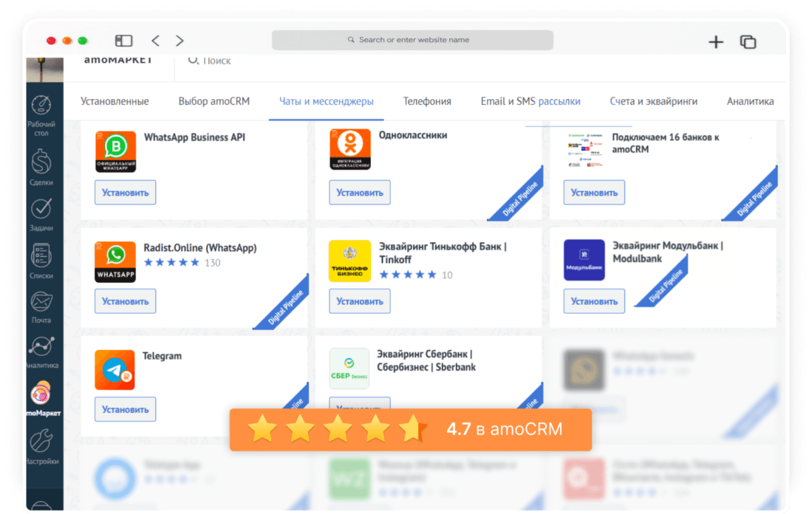812x514 pixels.
Task: Select the amoМаркет sidebar icon
Action: (x=41, y=394)
